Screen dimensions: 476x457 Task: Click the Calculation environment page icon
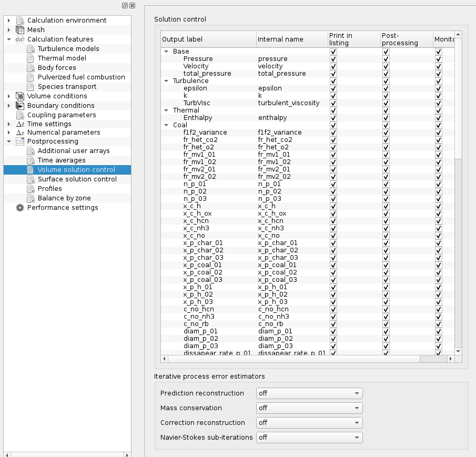(x=20, y=21)
